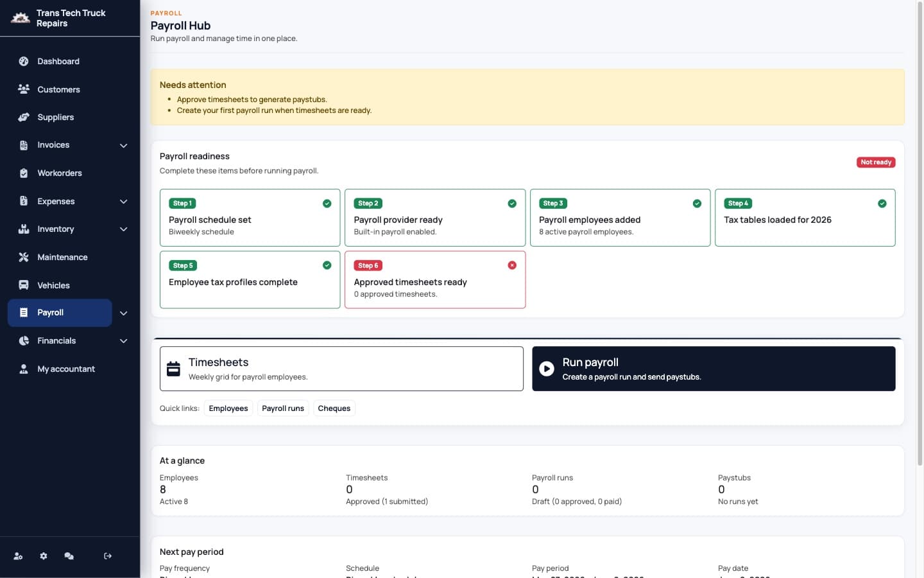Expand the Invoices submenu chevron

(x=124, y=146)
